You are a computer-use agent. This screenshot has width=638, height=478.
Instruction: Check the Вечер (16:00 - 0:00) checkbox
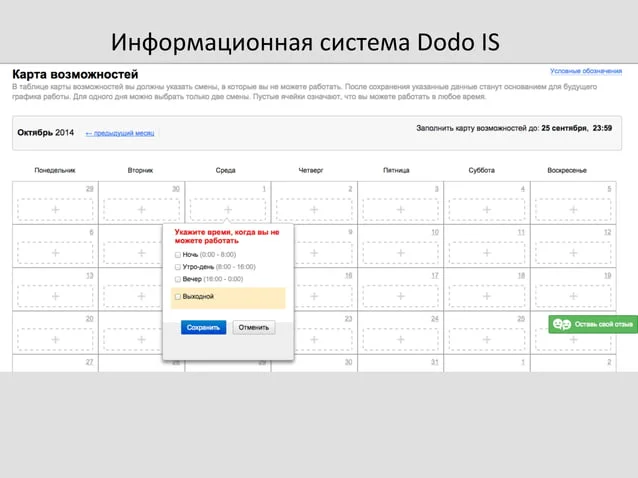[x=177, y=279]
